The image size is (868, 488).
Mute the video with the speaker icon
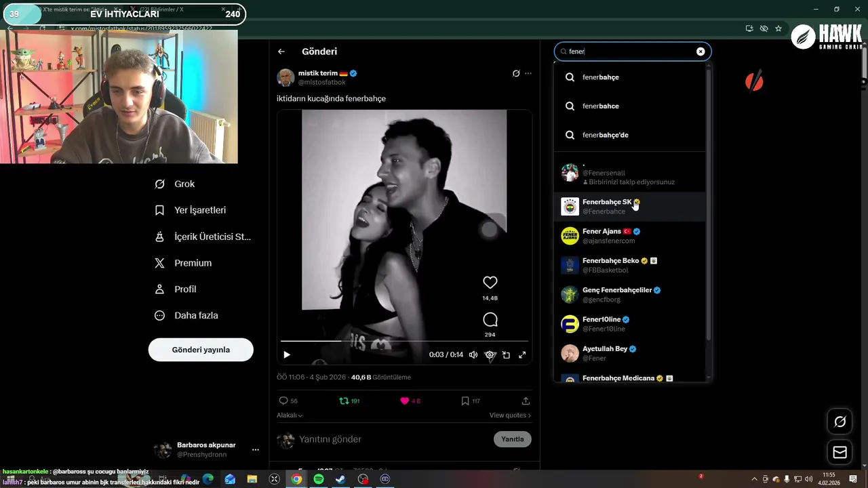click(473, 354)
